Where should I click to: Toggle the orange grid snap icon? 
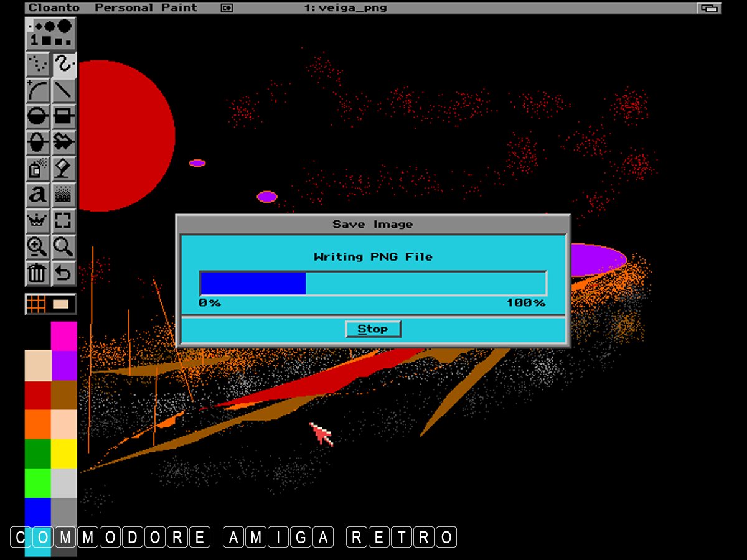point(37,304)
